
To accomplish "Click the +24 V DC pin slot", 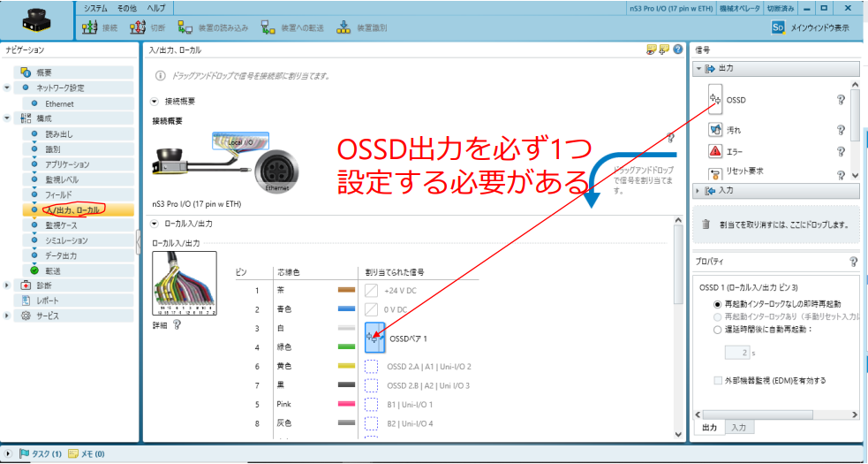I will 372,291.
